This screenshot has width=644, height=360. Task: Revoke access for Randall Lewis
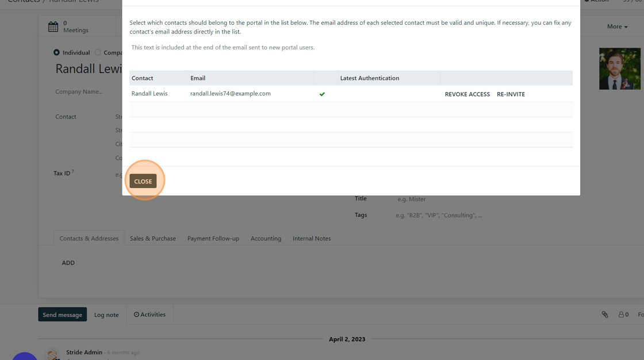click(x=467, y=94)
